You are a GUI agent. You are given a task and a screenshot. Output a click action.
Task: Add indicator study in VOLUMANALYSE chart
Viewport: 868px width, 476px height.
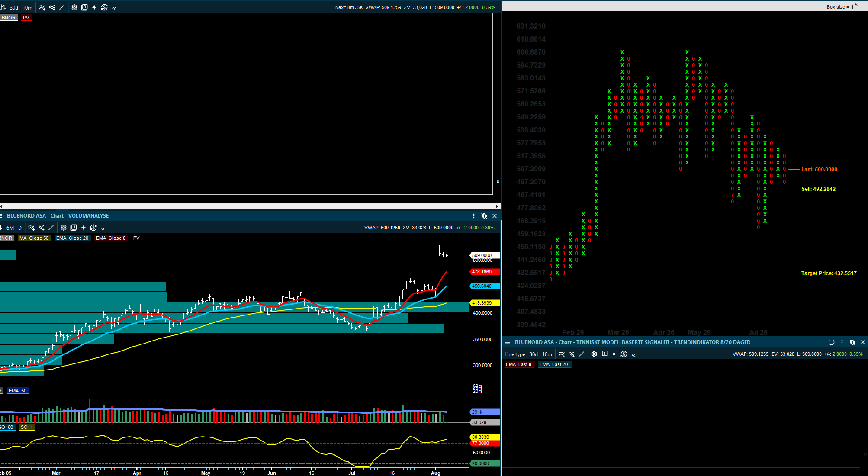pyautogui.click(x=31, y=228)
